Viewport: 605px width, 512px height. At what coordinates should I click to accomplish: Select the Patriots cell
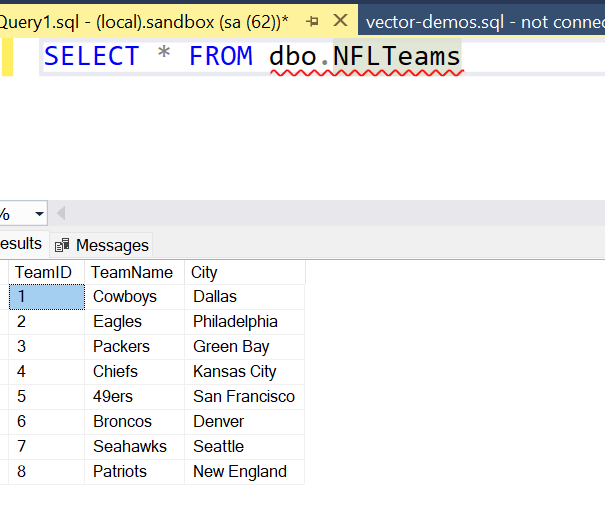tap(135, 471)
